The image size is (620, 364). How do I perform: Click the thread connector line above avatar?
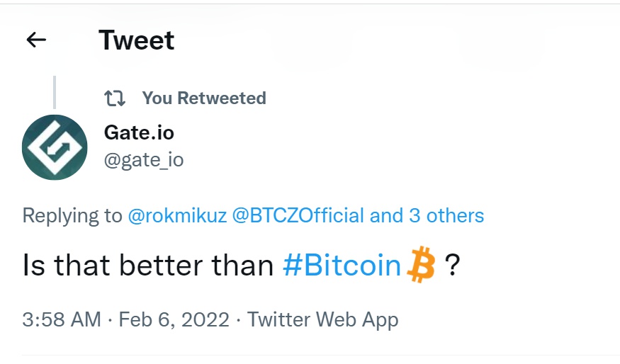tap(55, 92)
